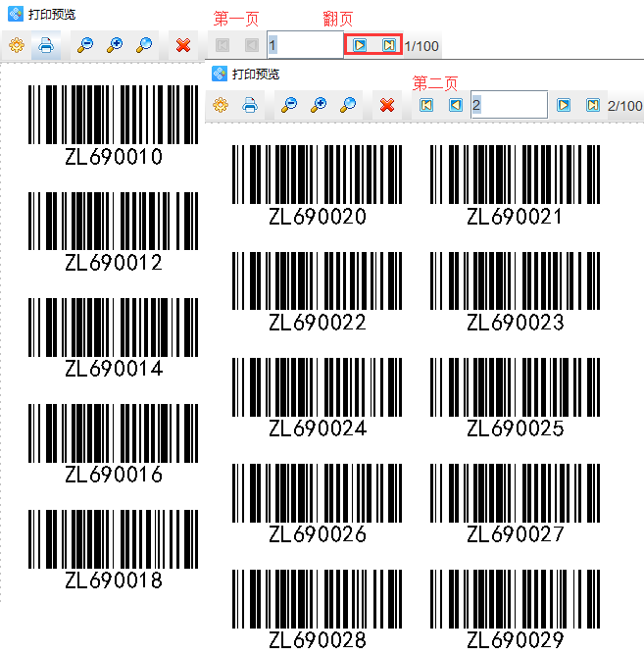Click page counter text 1/100
This screenshot has height=655, width=644.
pyautogui.click(x=421, y=46)
